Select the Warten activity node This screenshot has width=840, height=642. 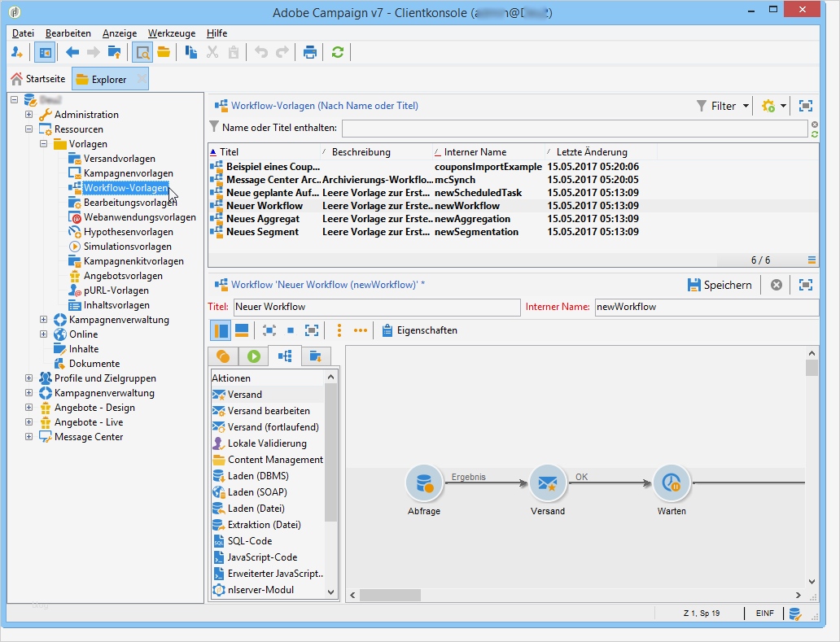coord(672,483)
